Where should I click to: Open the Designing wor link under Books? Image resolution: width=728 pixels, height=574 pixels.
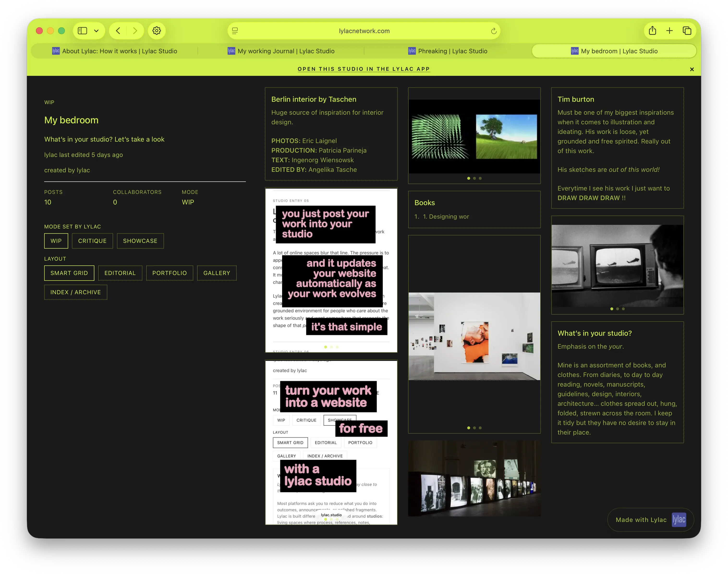tap(446, 216)
